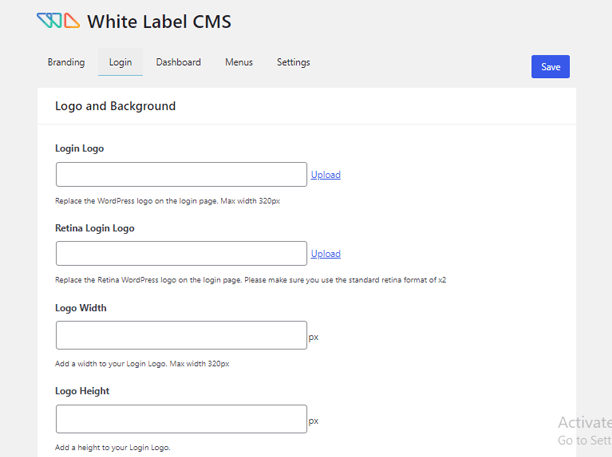
Task: Click the Logo Height field label
Action: point(82,391)
